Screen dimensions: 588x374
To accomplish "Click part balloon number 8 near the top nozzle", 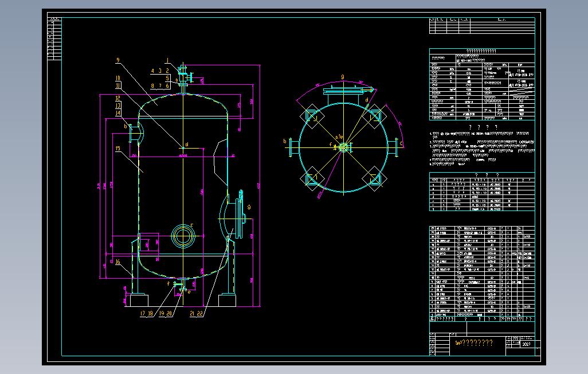I will [152, 86].
